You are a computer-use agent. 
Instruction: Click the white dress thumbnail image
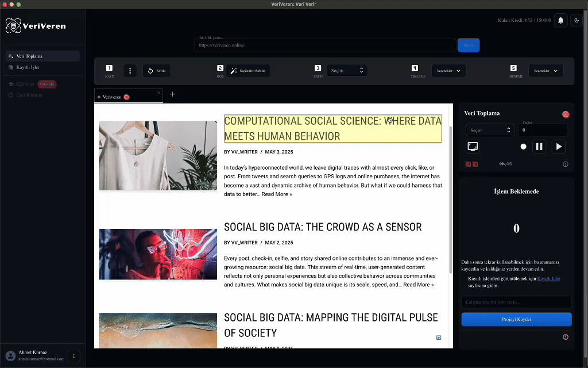pos(158,155)
